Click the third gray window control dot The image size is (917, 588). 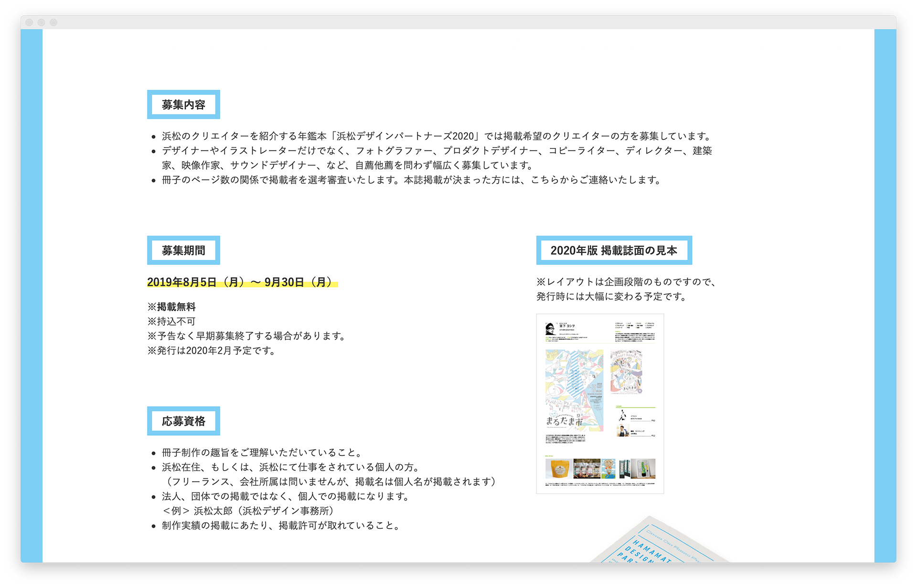point(53,22)
